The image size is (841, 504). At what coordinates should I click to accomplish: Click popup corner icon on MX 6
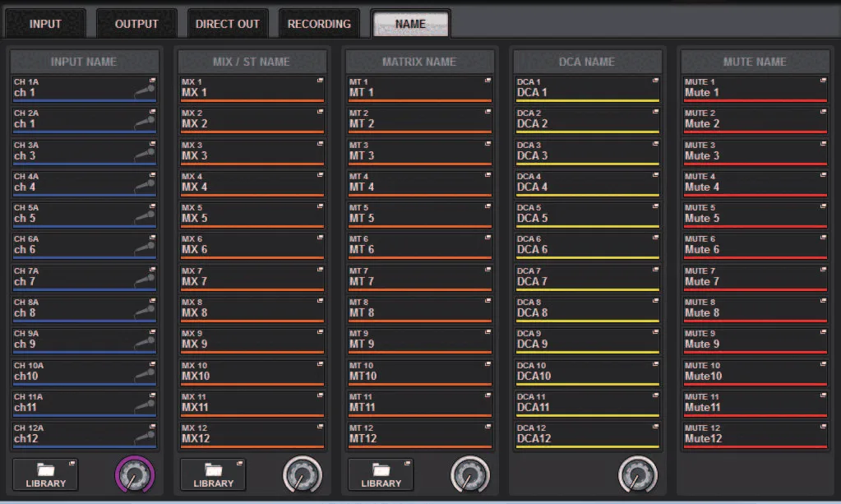click(320, 238)
